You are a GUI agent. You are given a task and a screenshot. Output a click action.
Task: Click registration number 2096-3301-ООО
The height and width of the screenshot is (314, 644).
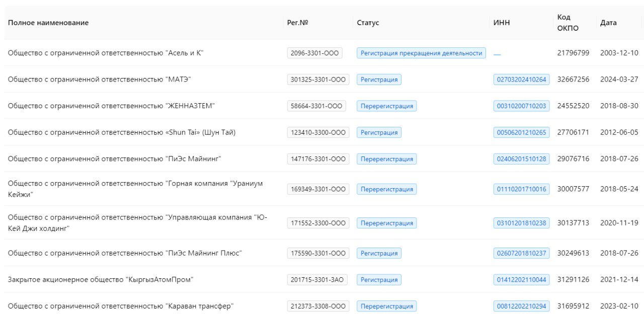pyautogui.click(x=314, y=53)
